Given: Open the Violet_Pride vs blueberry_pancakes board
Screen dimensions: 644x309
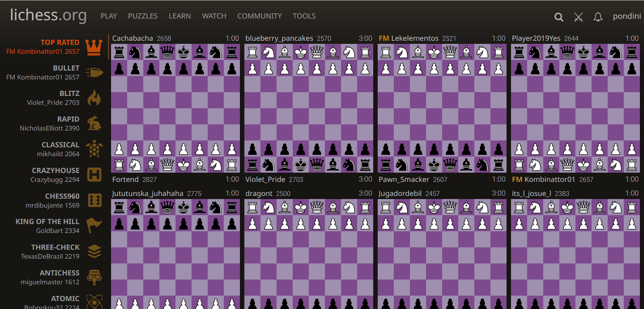Looking at the screenshot, I should (x=308, y=108).
